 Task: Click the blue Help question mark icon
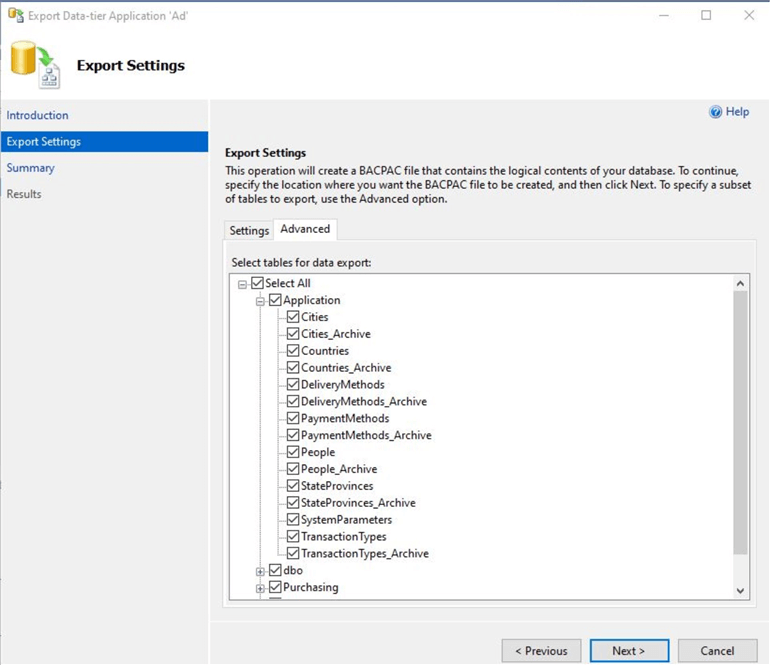(x=715, y=112)
